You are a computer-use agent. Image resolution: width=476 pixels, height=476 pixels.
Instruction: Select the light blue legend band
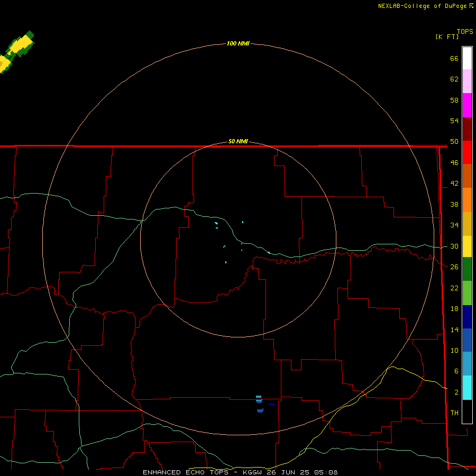point(467,364)
